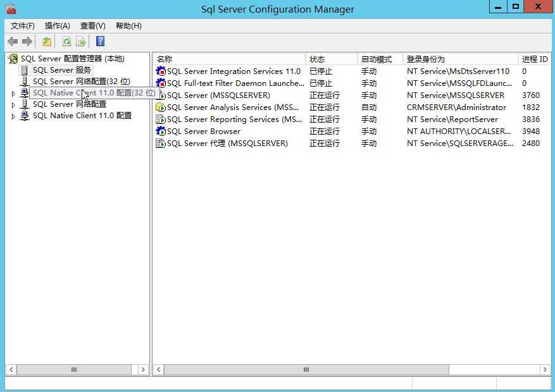Sort by the 登录身份为 column header
The height and width of the screenshot is (392, 555).
pyautogui.click(x=461, y=59)
